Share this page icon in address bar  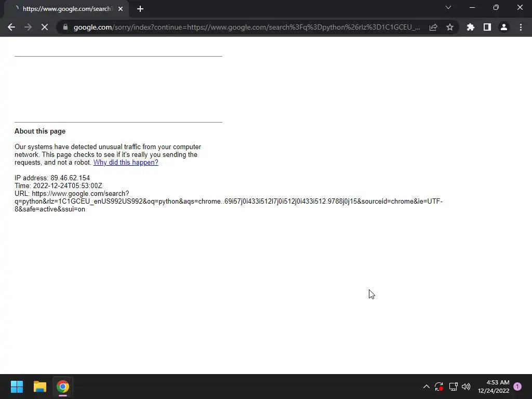433,27
